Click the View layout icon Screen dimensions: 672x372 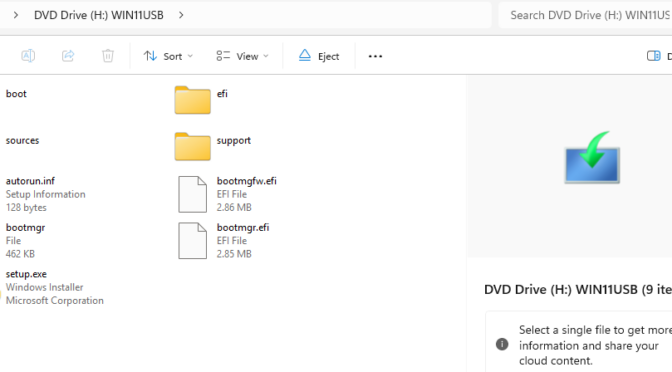223,56
